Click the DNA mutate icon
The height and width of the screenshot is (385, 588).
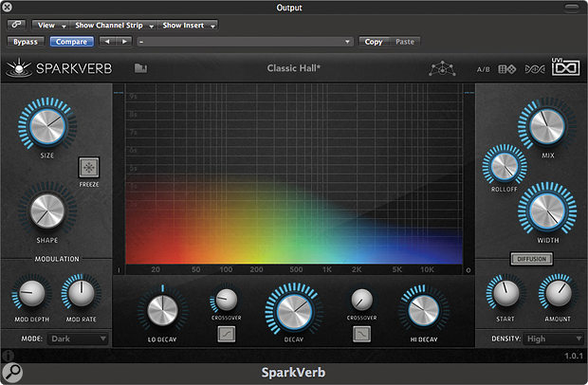point(535,69)
